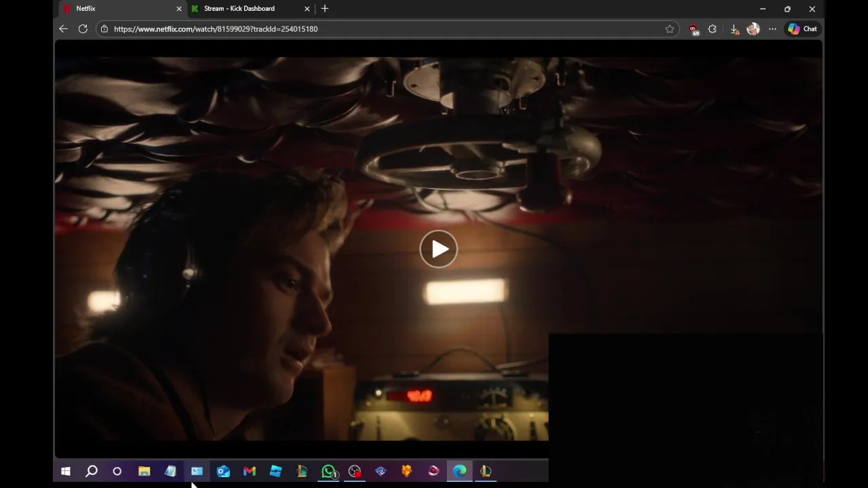Open OBS Studio taskbar icon
The image size is (868, 488).
tap(355, 471)
